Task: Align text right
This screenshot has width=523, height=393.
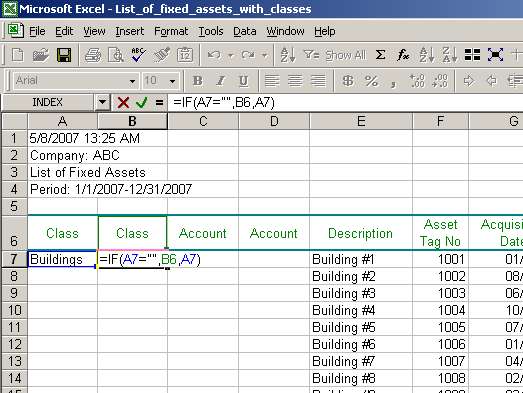Action: pyautogui.click(x=318, y=81)
